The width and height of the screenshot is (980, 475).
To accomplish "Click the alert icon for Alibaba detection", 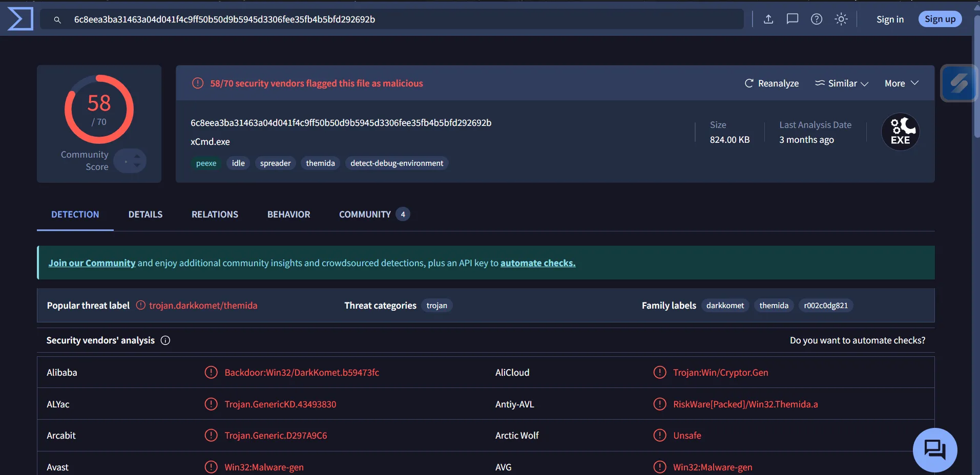I will pyautogui.click(x=211, y=372).
